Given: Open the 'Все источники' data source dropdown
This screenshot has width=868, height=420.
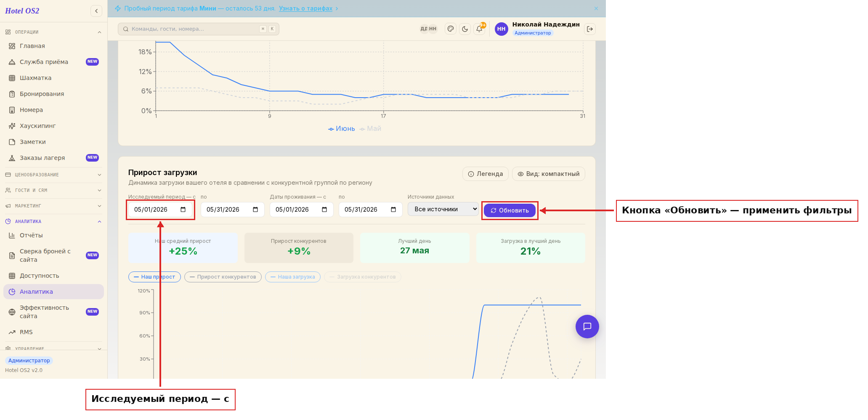Looking at the screenshot, I should [x=443, y=209].
